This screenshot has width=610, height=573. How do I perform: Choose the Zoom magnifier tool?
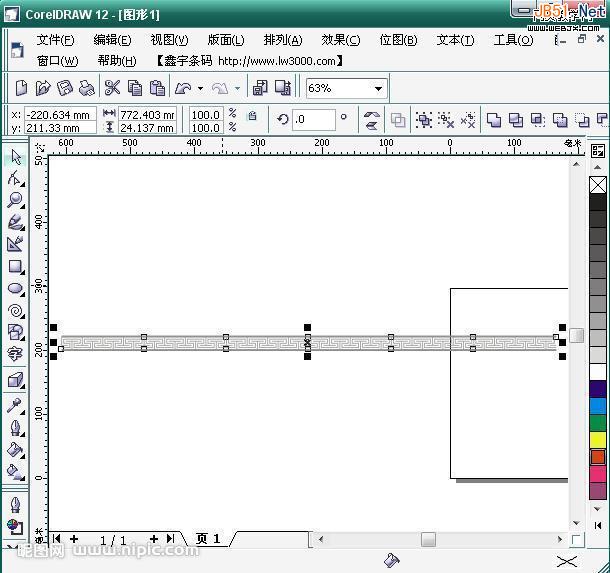coord(16,200)
